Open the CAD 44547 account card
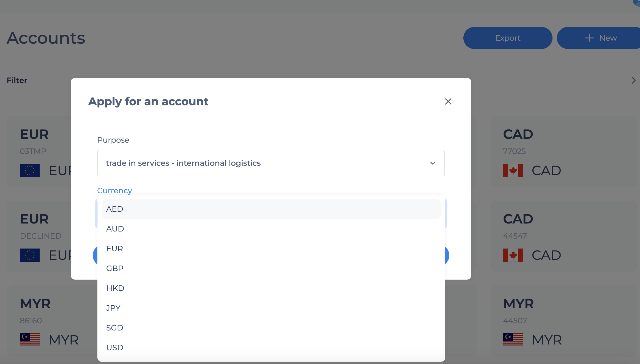640x364 pixels. tap(564, 236)
